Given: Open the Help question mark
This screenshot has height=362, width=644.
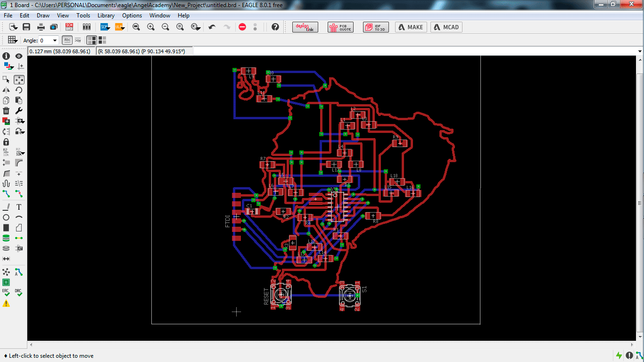Looking at the screenshot, I should pos(275,27).
